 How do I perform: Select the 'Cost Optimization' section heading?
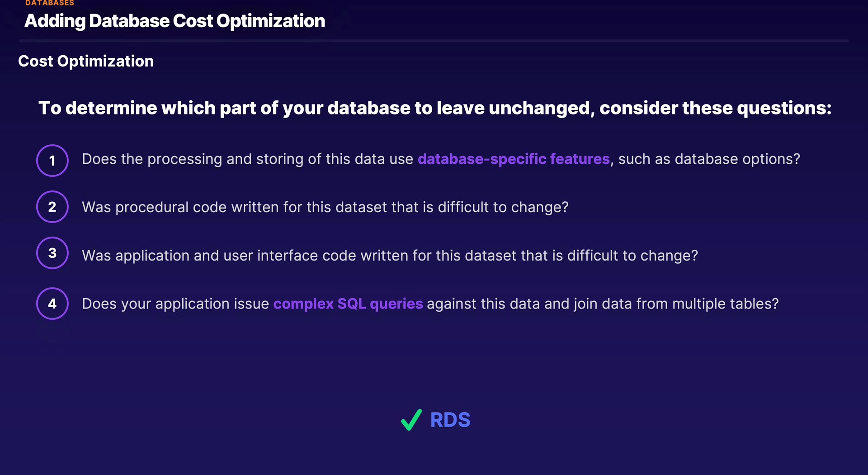tap(86, 61)
